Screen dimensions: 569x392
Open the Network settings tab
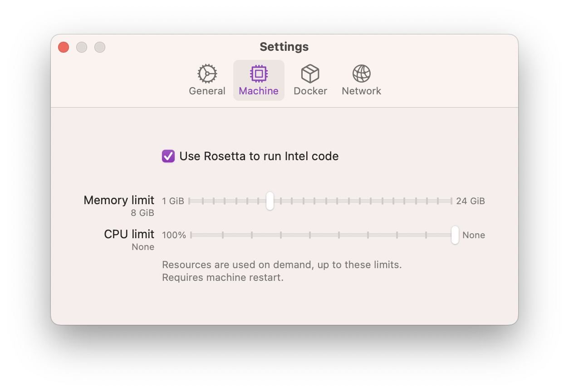(361, 91)
